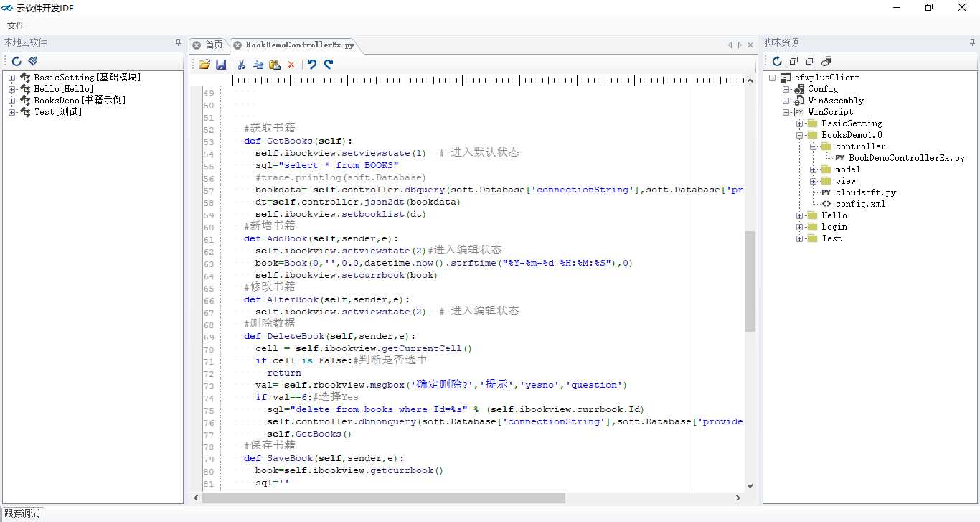
Task: Click the scissors cut icon
Action: pos(242,65)
